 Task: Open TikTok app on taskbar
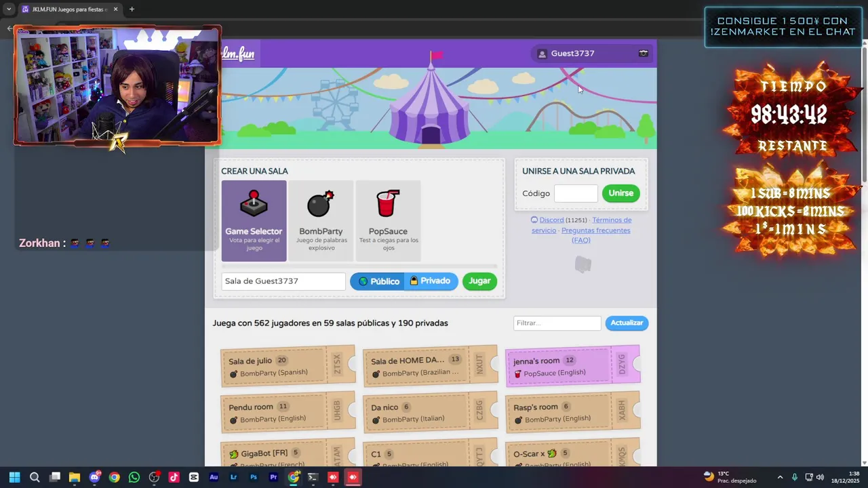pyautogui.click(x=174, y=477)
